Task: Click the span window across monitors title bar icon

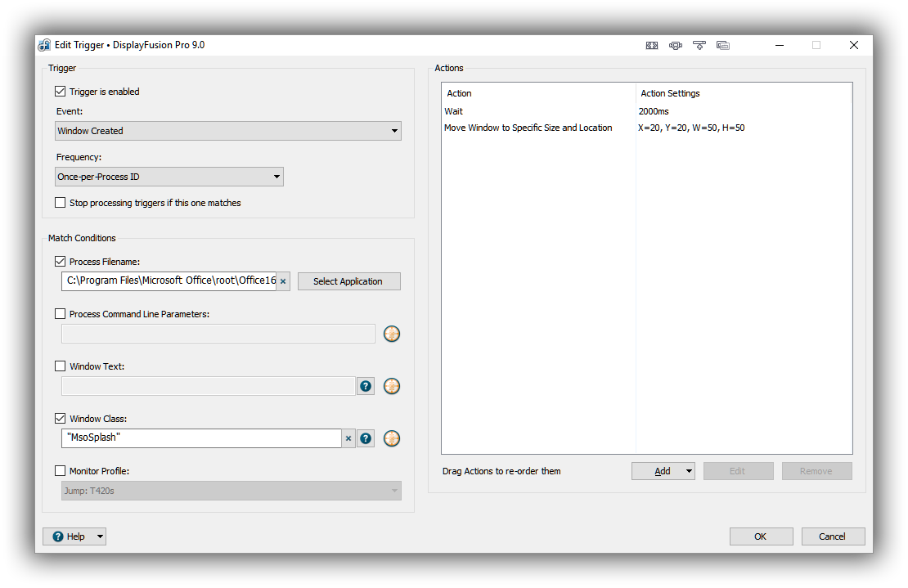Action: pyautogui.click(x=652, y=46)
